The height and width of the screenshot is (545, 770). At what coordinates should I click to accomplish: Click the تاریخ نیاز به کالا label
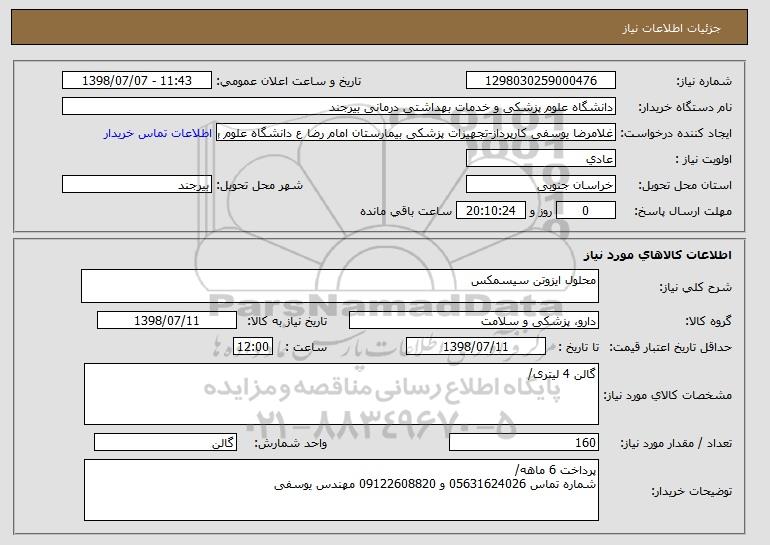[287, 321]
